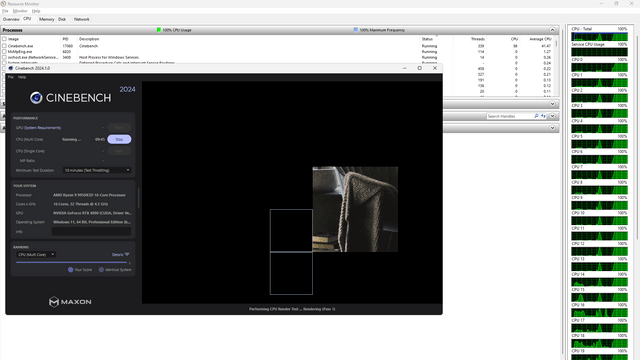640x360 pixels.
Task: Open the GPU System Requirements link
Action: click(42, 128)
